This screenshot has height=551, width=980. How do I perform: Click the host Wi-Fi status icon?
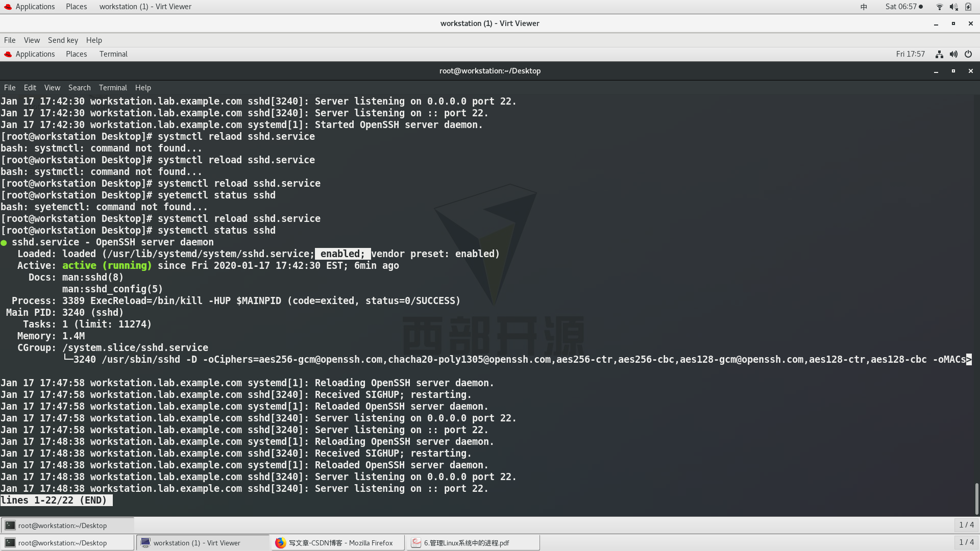pyautogui.click(x=939, y=7)
